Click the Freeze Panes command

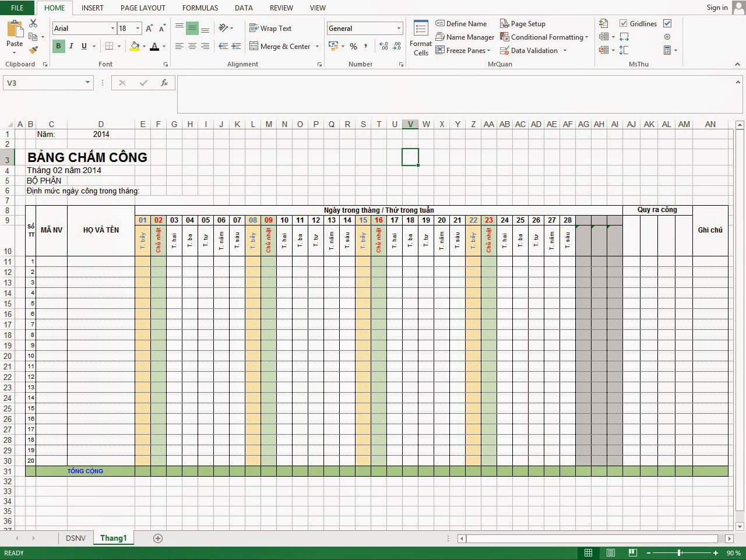[462, 50]
